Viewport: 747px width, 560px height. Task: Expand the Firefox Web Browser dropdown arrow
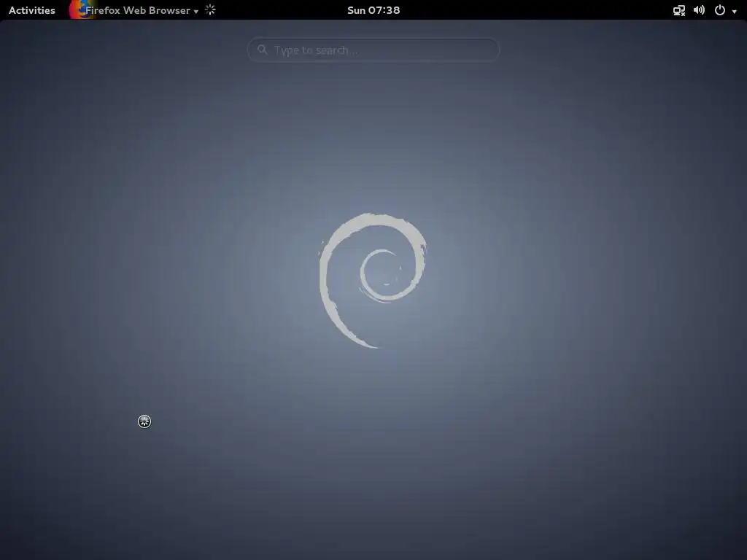pyautogui.click(x=196, y=12)
